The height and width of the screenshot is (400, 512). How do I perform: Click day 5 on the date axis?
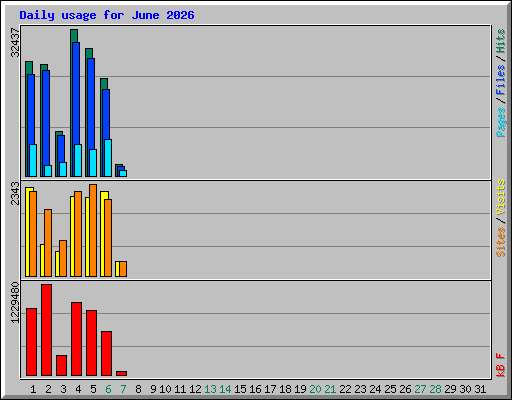[93, 389]
